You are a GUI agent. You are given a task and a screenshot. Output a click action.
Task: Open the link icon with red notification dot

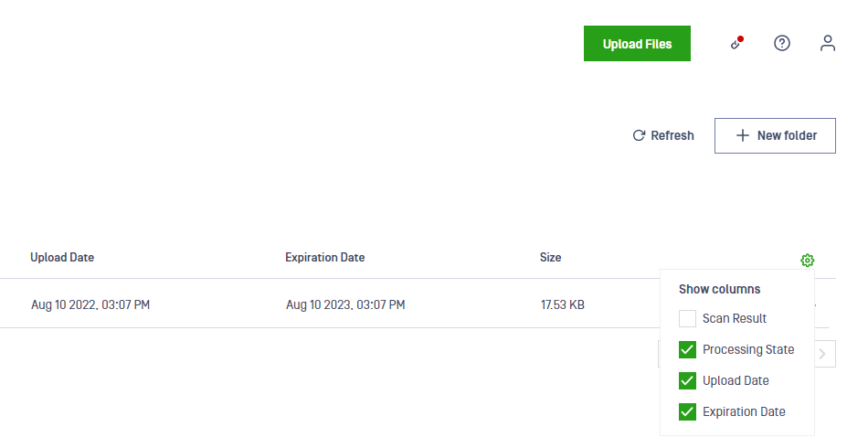click(736, 43)
